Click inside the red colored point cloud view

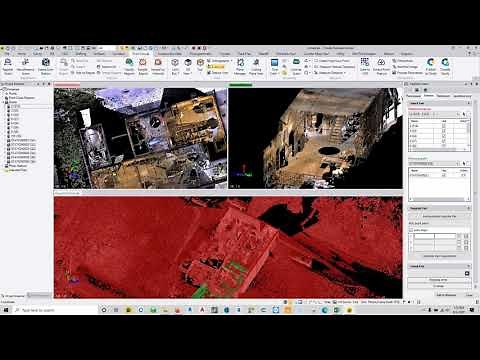(228, 247)
